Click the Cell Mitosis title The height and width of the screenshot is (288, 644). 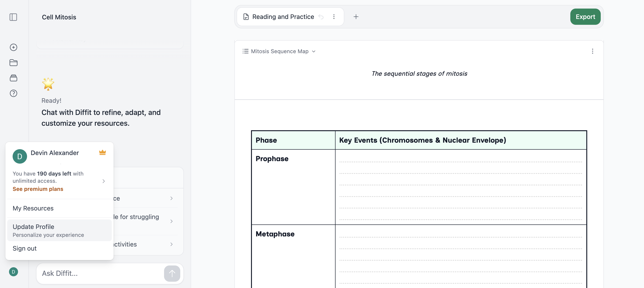point(59,17)
